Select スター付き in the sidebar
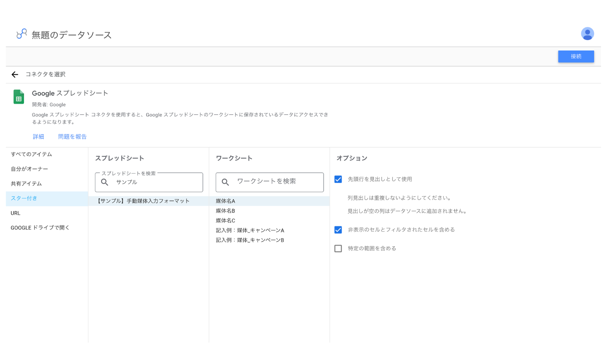Image resolution: width=607 pixels, height=364 pixels. [x=47, y=199]
